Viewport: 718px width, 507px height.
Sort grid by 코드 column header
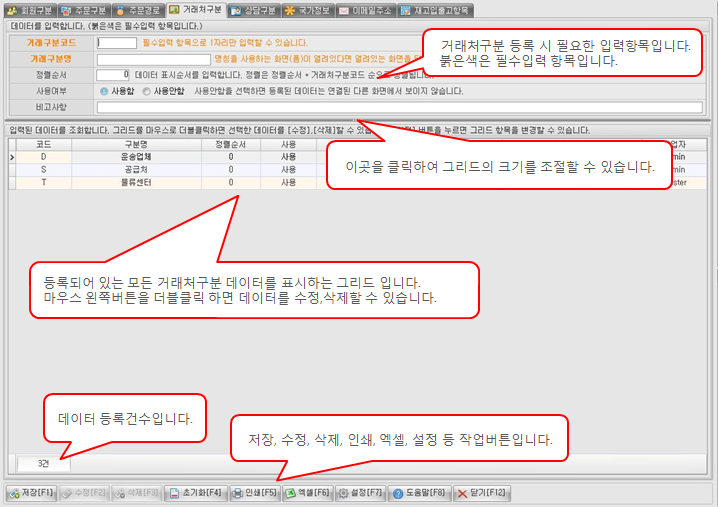44,144
